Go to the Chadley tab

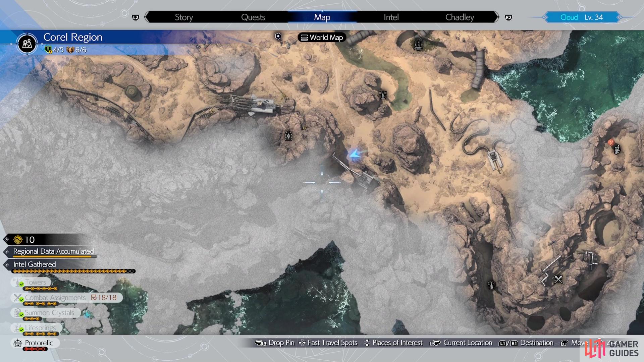[x=460, y=17]
